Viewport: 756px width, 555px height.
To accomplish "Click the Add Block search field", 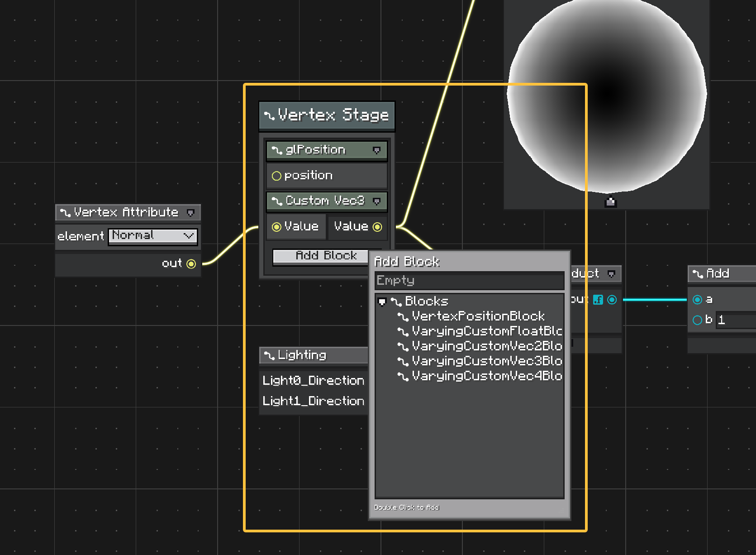I will [x=469, y=281].
